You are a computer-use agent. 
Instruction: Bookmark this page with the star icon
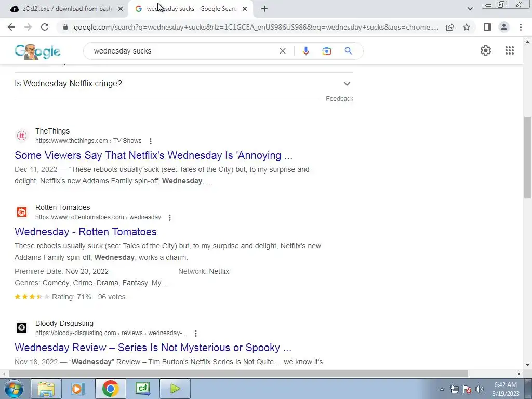pyautogui.click(x=467, y=27)
